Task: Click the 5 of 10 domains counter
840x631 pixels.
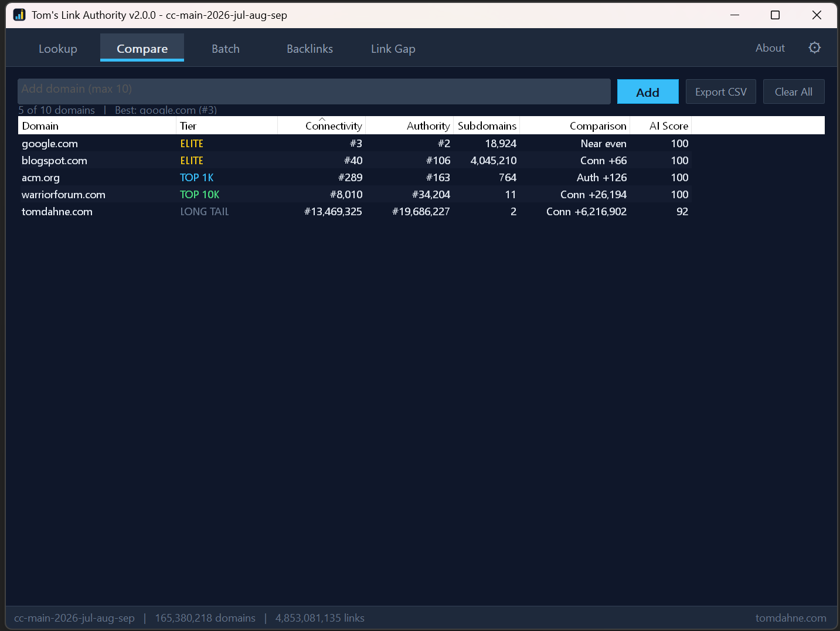Action: click(x=56, y=110)
